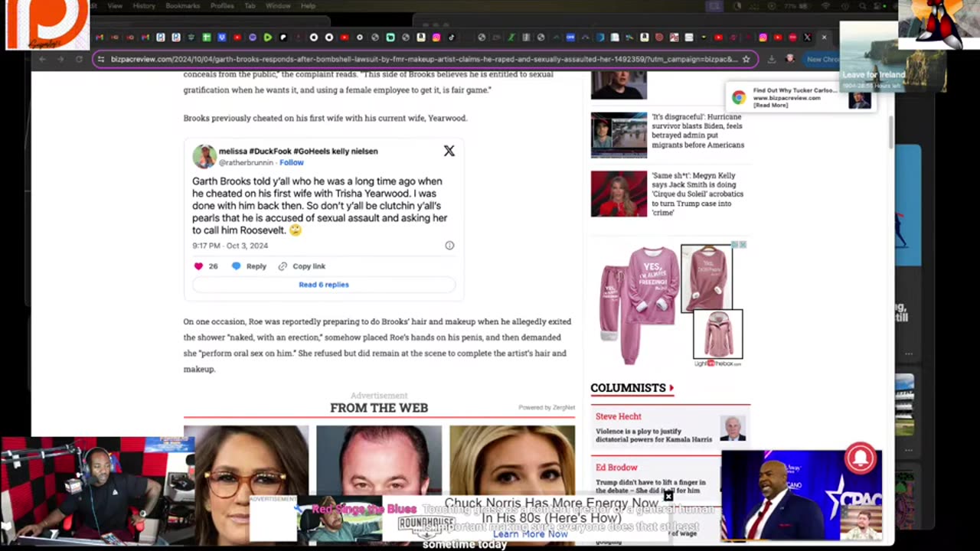Screen dimensions: 980x551
Task: Close the bottom Chuck Norris banner ad
Action: 668,497
